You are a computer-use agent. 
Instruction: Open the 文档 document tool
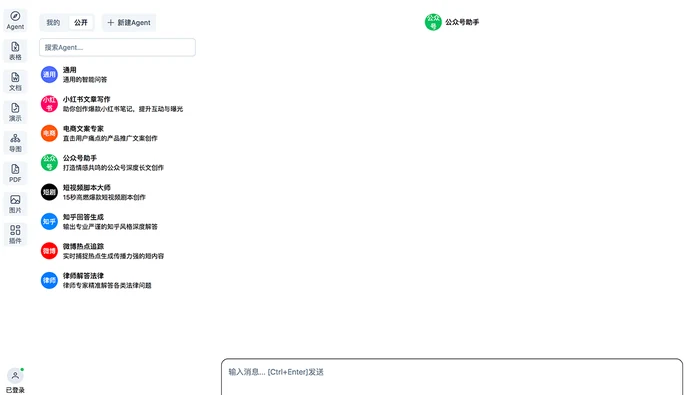click(15, 82)
